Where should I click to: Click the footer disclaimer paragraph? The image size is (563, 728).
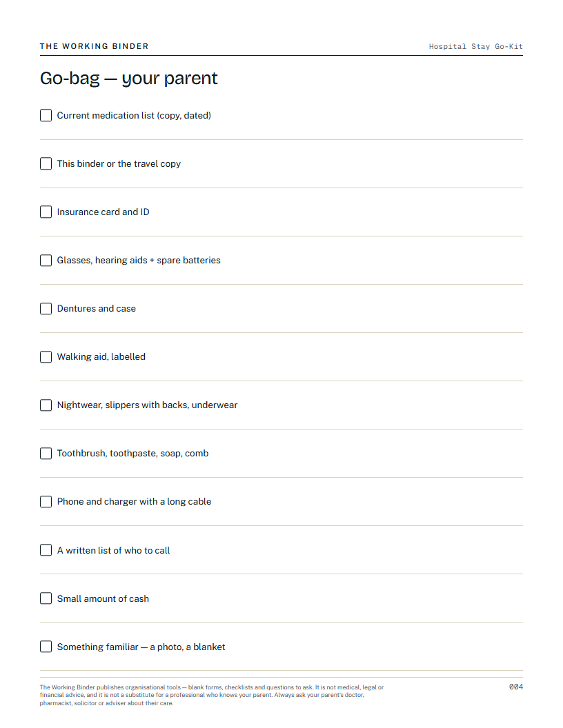pos(212,695)
